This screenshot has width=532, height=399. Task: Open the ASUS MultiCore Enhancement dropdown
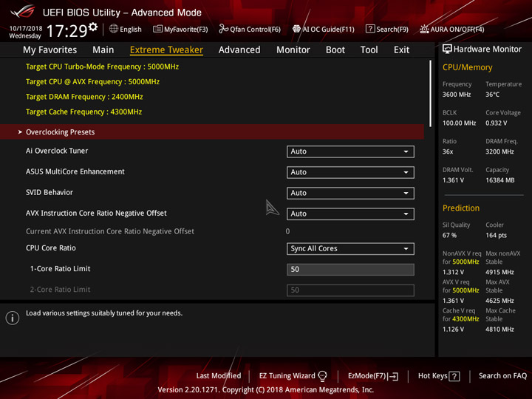350,172
